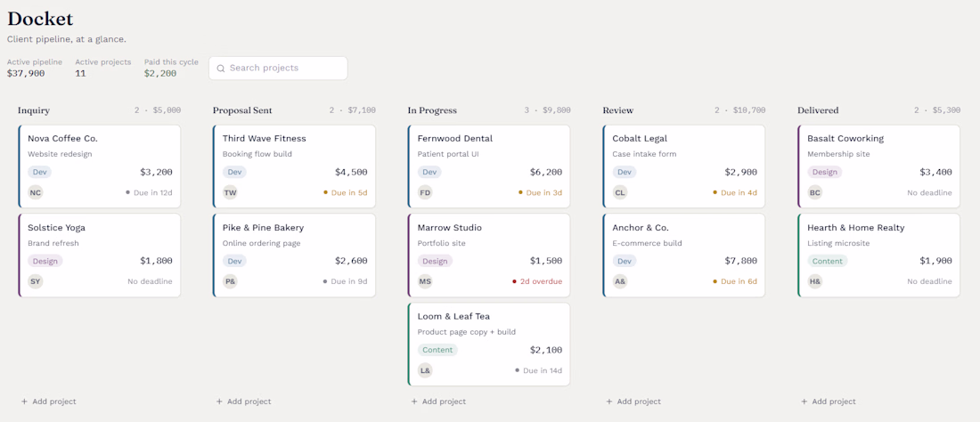Click the A& avatar on Anchor & Co. card
This screenshot has width=980, height=422.
click(x=620, y=281)
